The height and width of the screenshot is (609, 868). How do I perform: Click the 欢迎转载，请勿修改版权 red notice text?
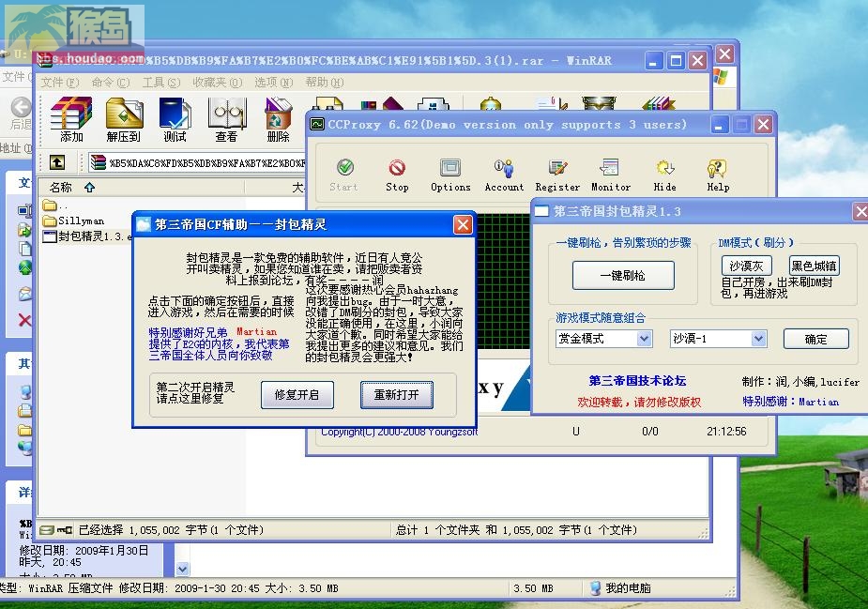click(639, 402)
